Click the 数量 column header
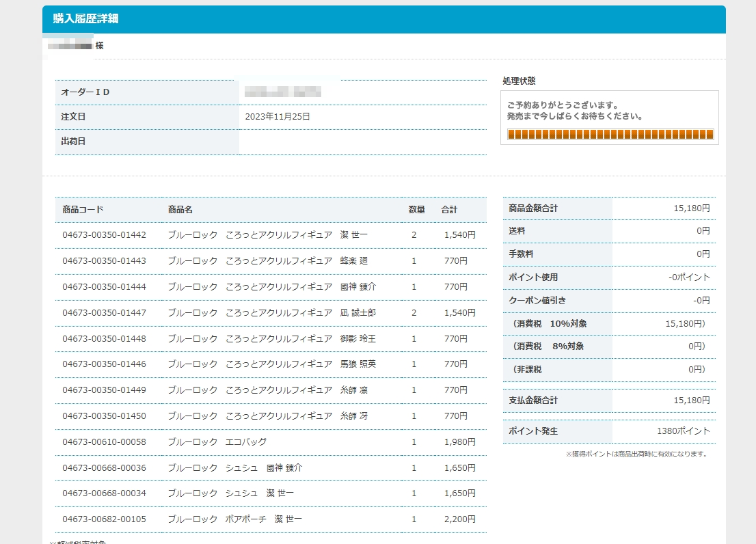Image resolution: width=756 pixels, height=544 pixels. coord(416,210)
